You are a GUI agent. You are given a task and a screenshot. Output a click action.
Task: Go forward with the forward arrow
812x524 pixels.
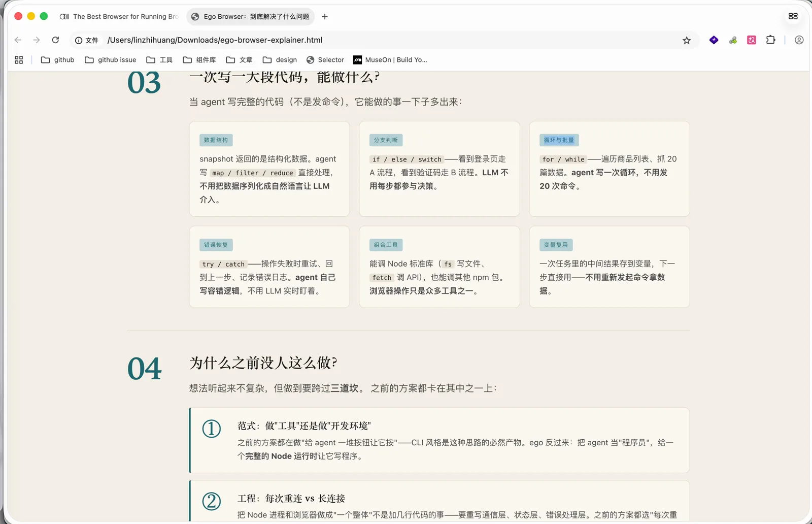click(37, 40)
